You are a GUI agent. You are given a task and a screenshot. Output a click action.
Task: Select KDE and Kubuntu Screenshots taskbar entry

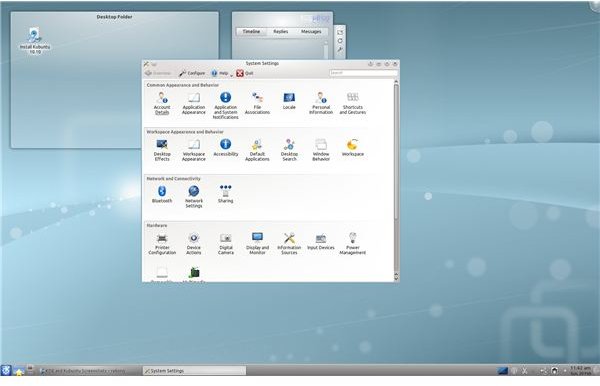[x=89, y=371]
